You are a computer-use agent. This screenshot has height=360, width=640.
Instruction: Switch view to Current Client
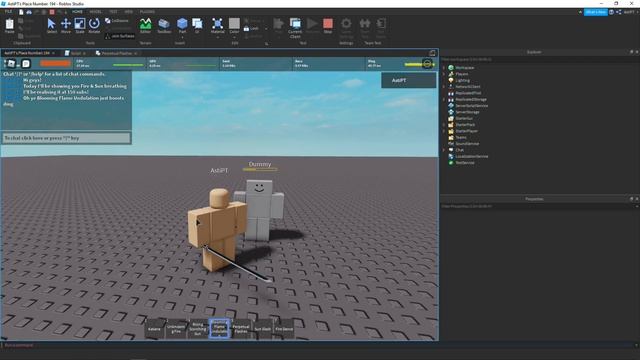pos(295,28)
